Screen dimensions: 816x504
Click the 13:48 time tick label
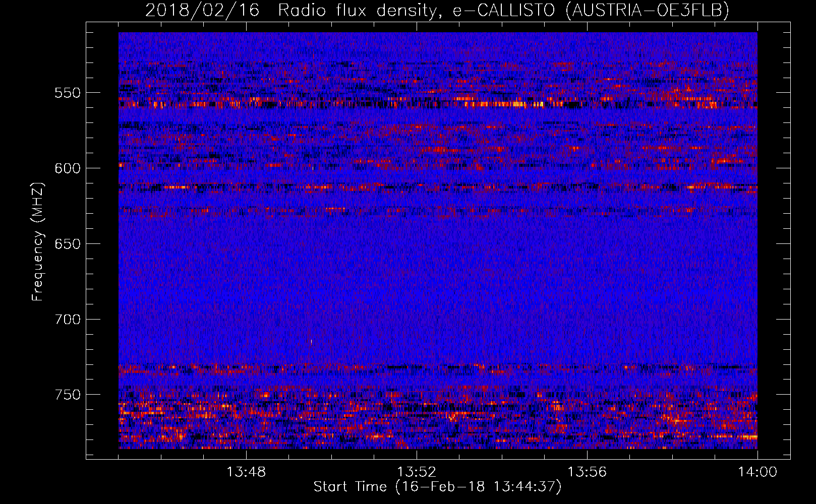[x=246, y=472]
